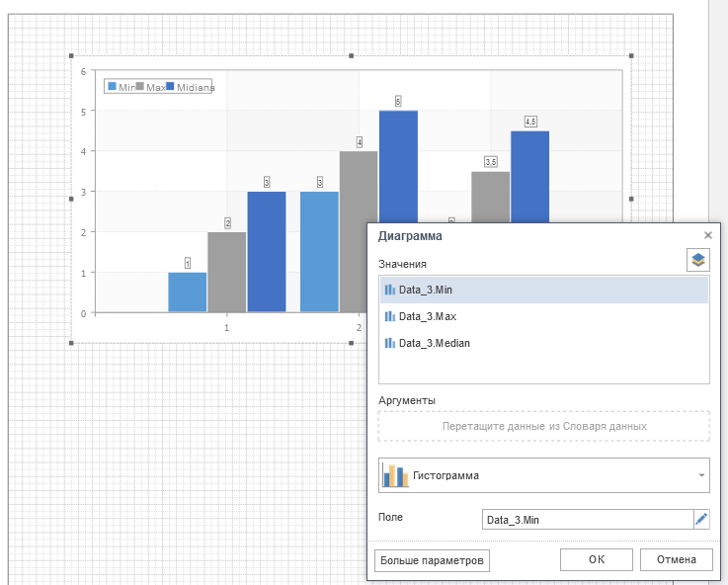Confirm the chart settings with OK
The height and width of the screenshot is (585, 728).
596,560
